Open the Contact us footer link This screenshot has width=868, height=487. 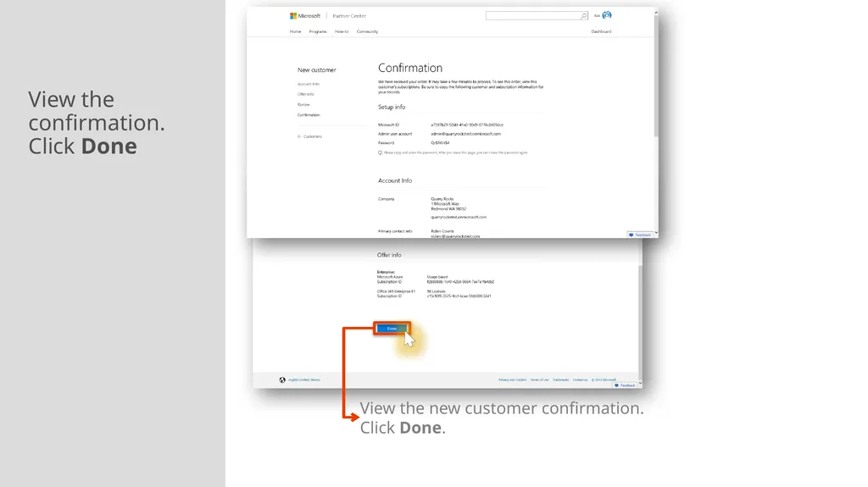580,379
